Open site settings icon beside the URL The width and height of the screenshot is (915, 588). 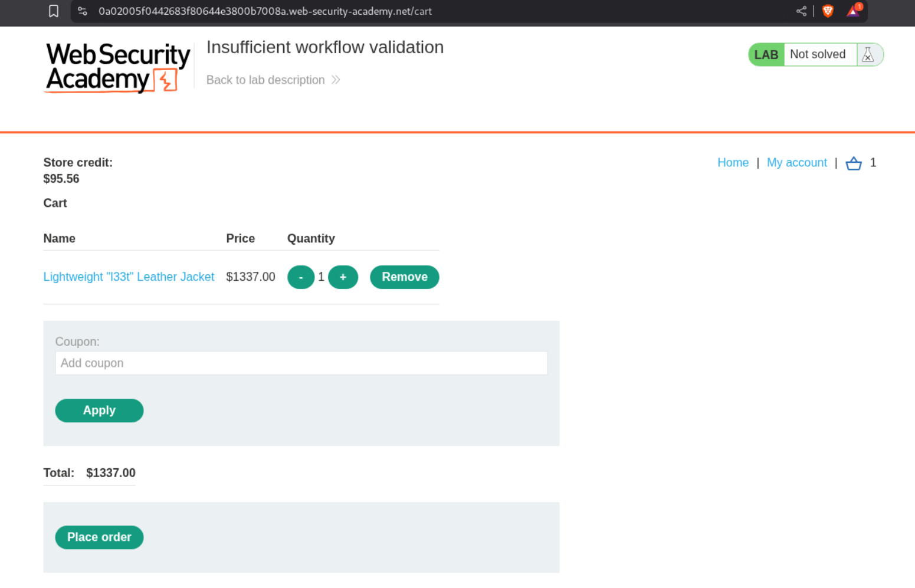point(83,11)
